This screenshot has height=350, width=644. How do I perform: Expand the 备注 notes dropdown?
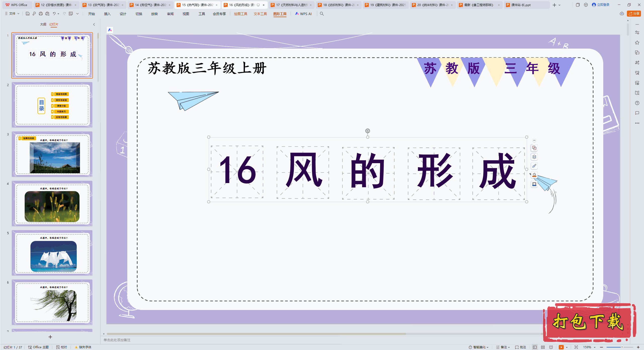[507, 347]
